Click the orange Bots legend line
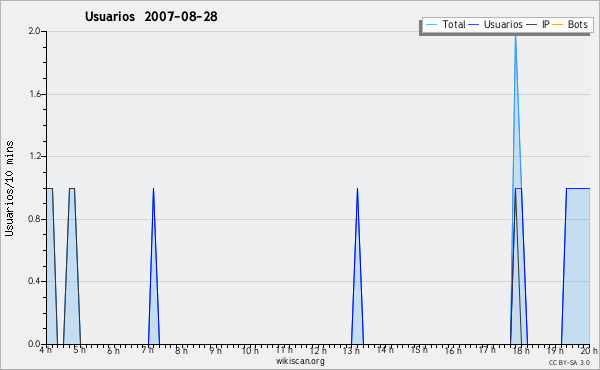Image resolution: width=600 pixels, height=370 pixels. pos(558,25)
